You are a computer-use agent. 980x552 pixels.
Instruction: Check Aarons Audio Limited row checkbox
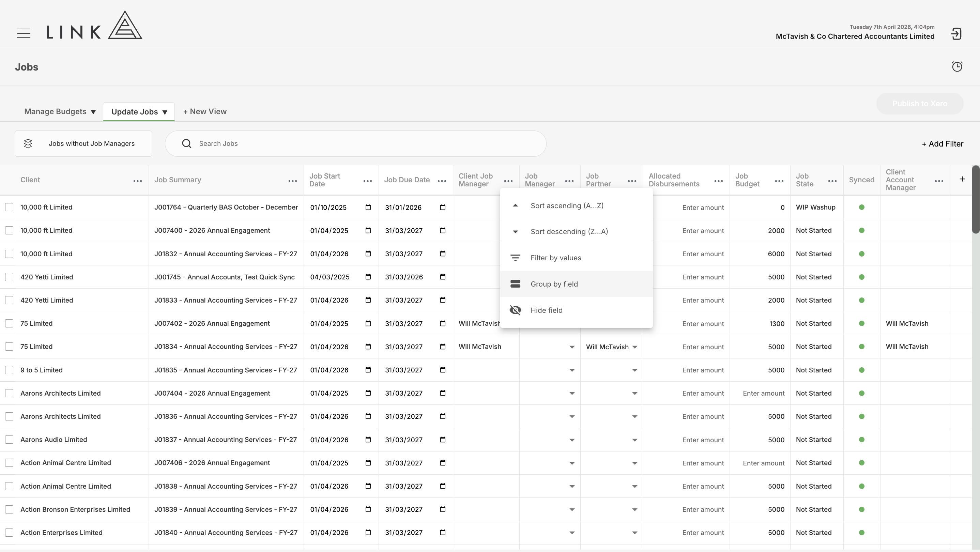(x=9, y=440)
